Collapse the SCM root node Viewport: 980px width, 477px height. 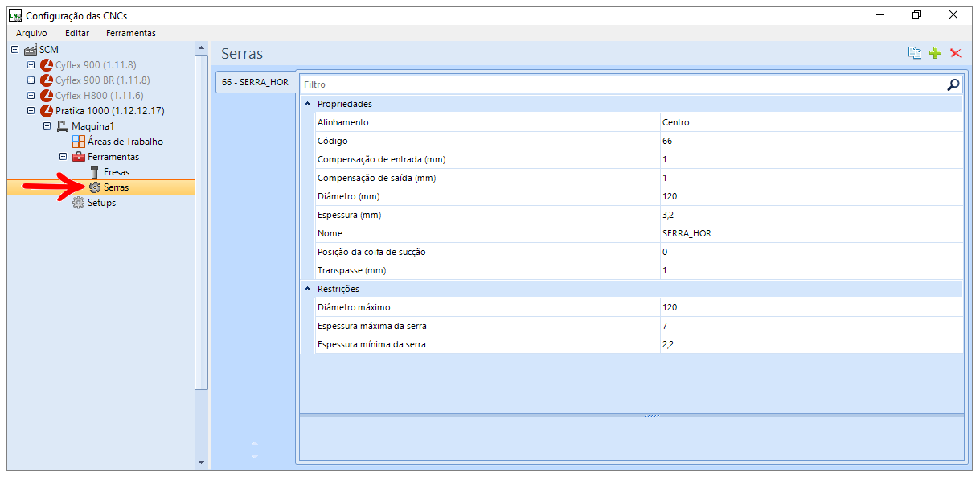point(14,50)
